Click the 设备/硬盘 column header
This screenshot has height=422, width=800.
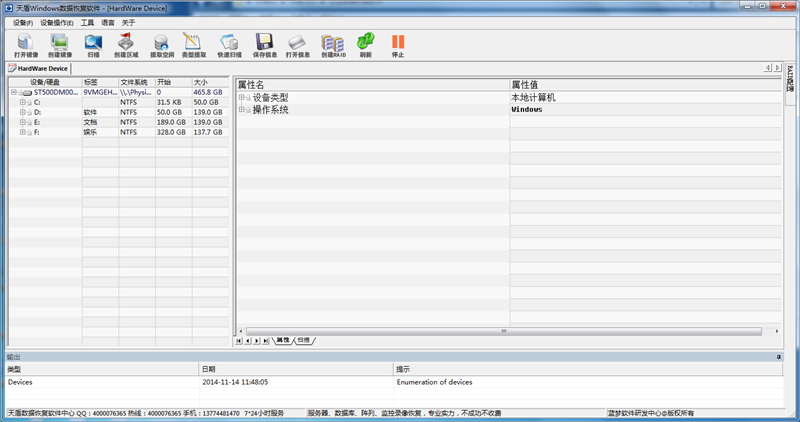point(45,82)
